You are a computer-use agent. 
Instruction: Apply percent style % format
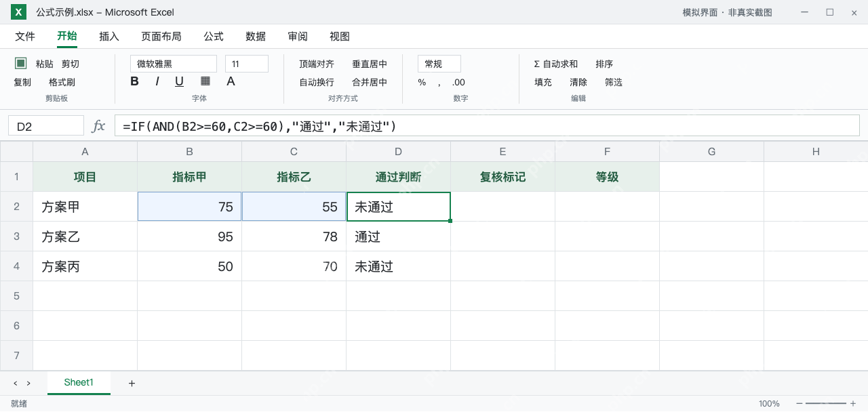coord(422,82)
